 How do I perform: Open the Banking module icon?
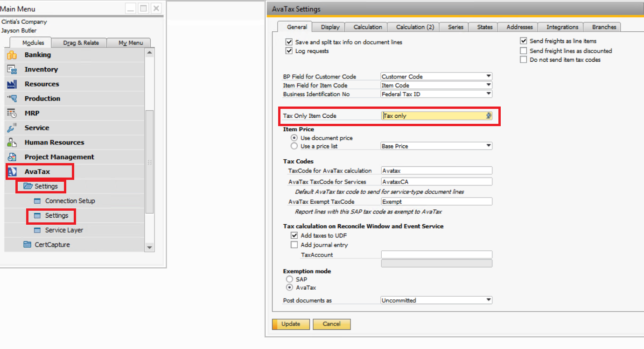coord(12,55)
